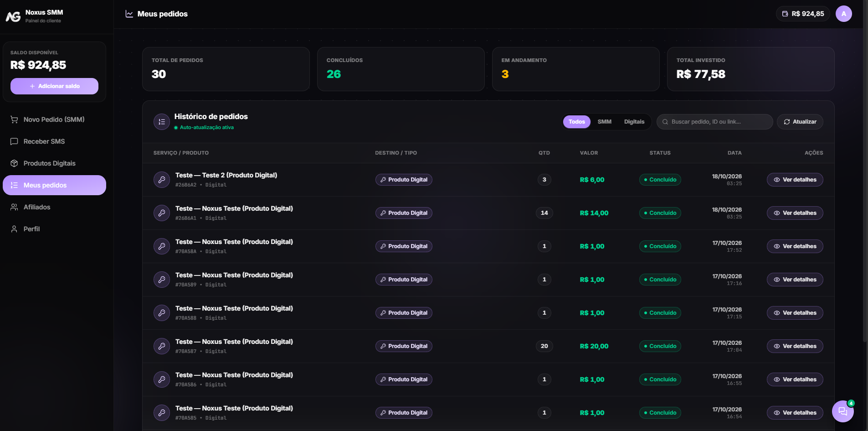Image resolution: width=868 pixels, height=431 pixels.
Task: Select Meus pedidos in sidebar
Action: click(x=54, y=185)
